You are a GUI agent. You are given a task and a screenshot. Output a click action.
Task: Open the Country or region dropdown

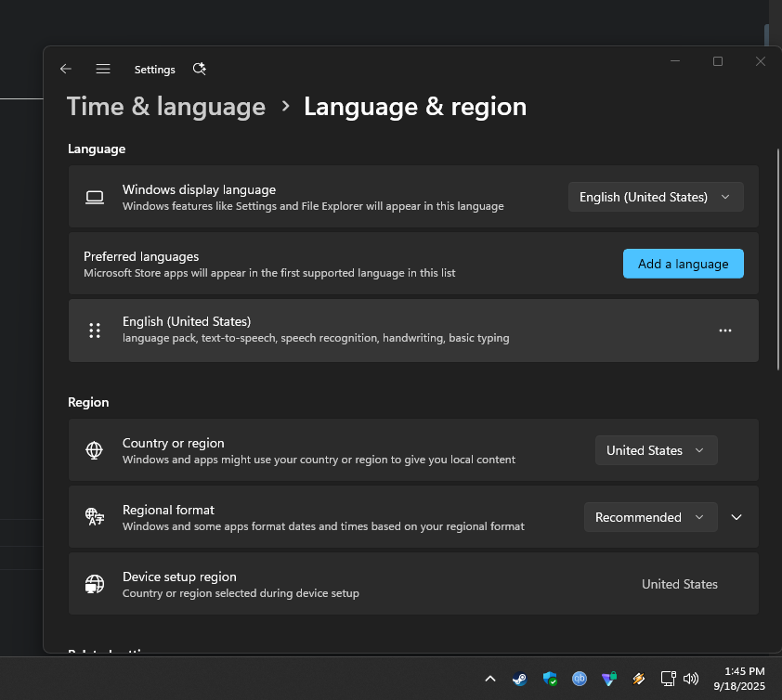point(657,450)
